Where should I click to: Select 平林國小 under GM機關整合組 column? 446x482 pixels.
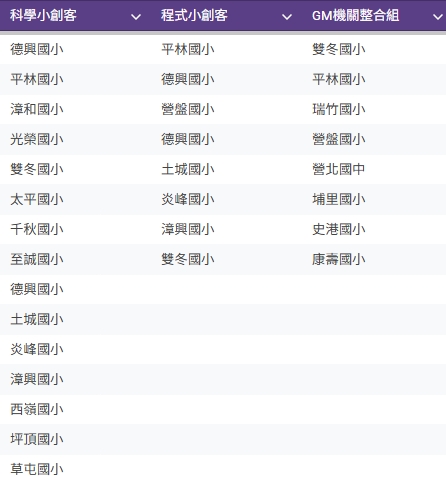[x=339, y=79]
